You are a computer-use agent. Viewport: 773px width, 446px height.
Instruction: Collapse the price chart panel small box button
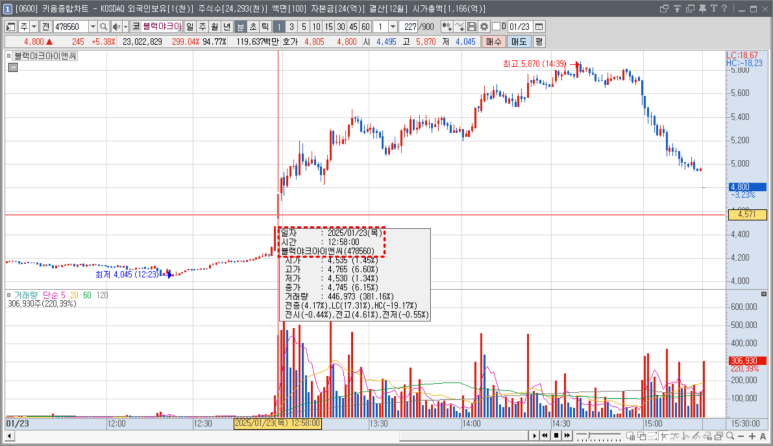coord(13,68)
